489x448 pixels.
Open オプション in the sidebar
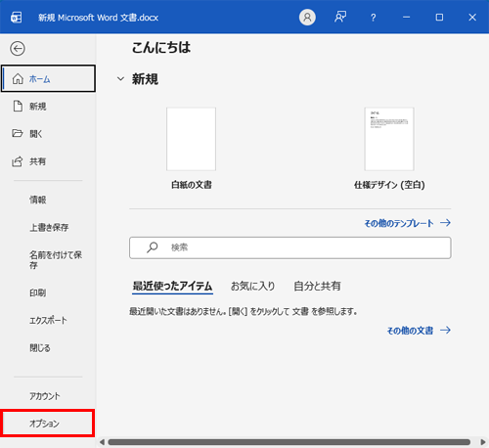48,424
